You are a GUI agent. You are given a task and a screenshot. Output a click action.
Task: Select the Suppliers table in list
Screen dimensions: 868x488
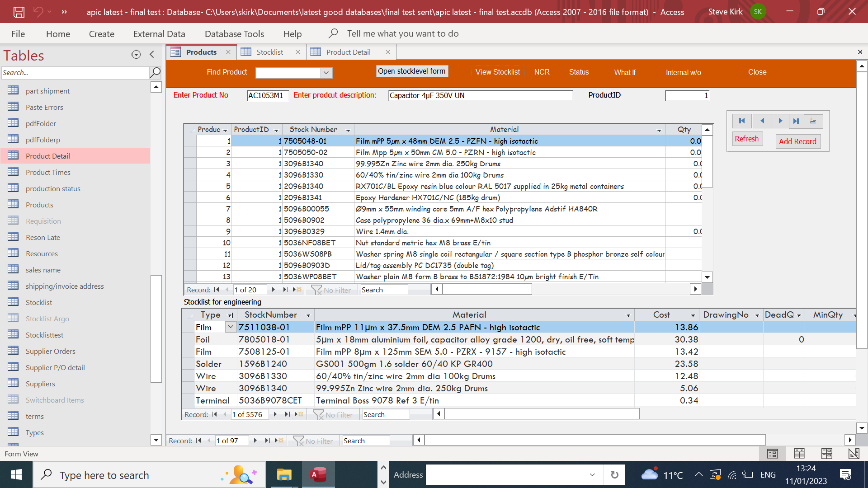40,384
